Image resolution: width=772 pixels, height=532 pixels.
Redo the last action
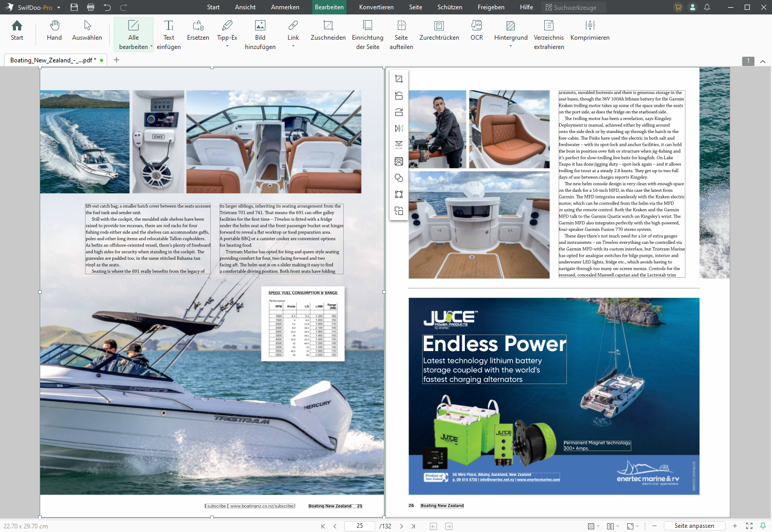(x=124, y=7)
